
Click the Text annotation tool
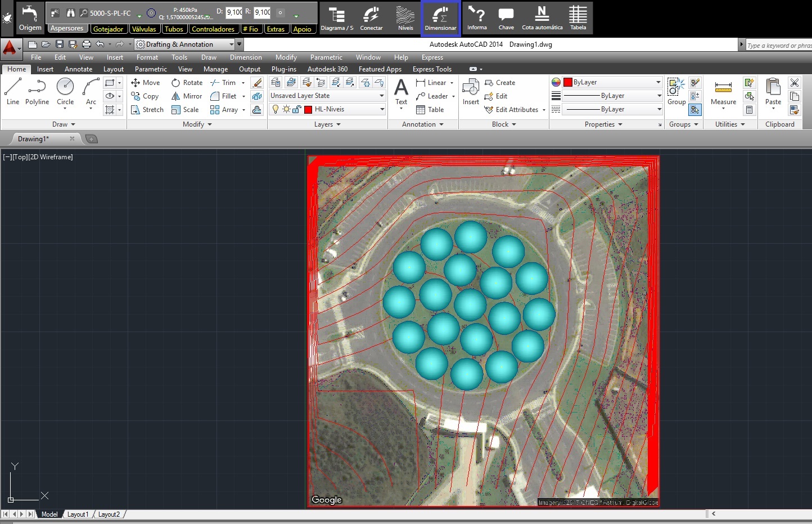(401, 92)
